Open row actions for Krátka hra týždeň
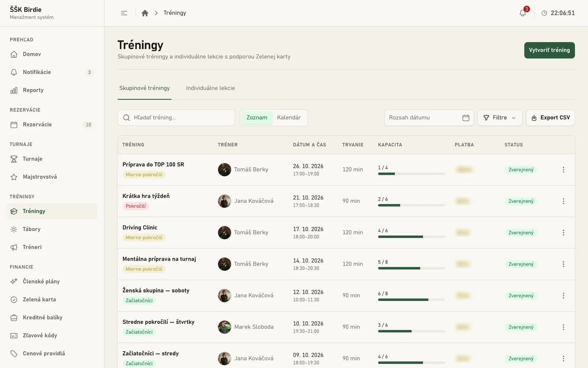The height and width of the screenshot is (368, 588). click(563, 201)
